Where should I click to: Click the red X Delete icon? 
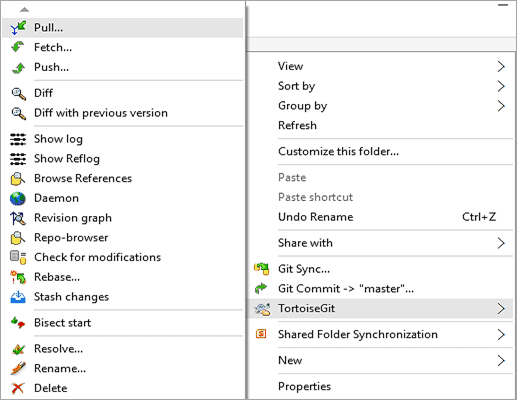click(18, 388)
